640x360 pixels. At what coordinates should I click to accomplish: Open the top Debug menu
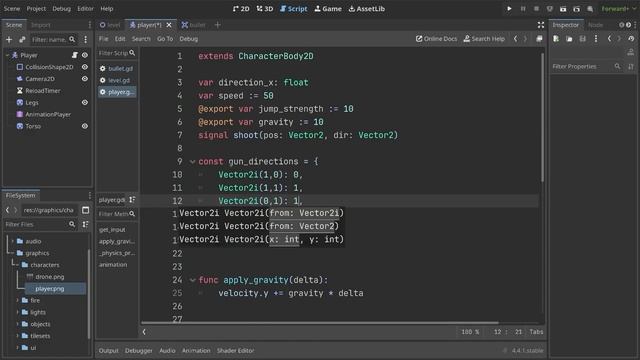point(61,9)
